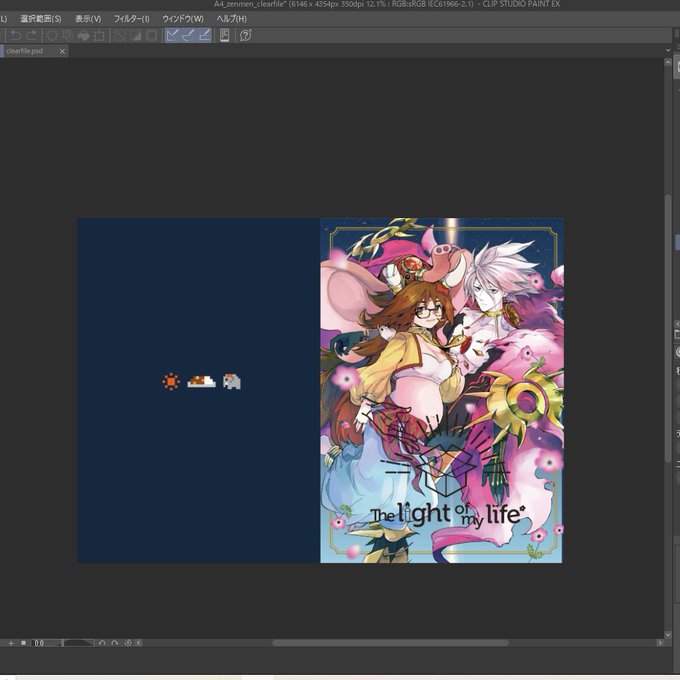Image resolution: width=680 pixels, height=680 pixels.
Task: Click the canvas rotation slider
Action: (x=78, y=643)
